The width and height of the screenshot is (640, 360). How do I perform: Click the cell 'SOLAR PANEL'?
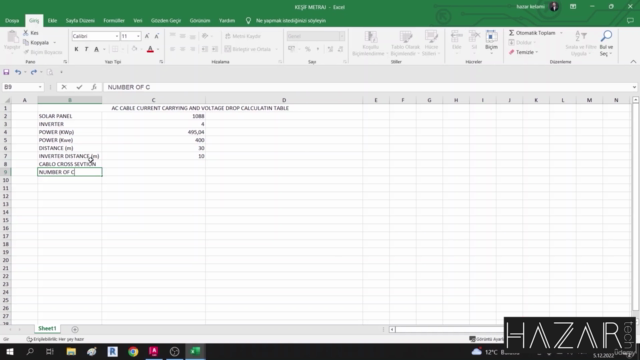point(69,116)
